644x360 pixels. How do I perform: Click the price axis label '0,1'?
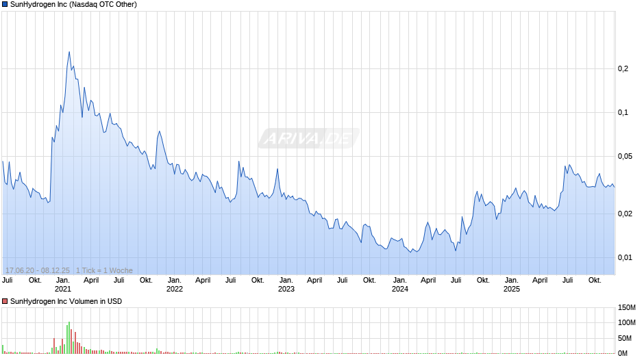coord(623,112)
